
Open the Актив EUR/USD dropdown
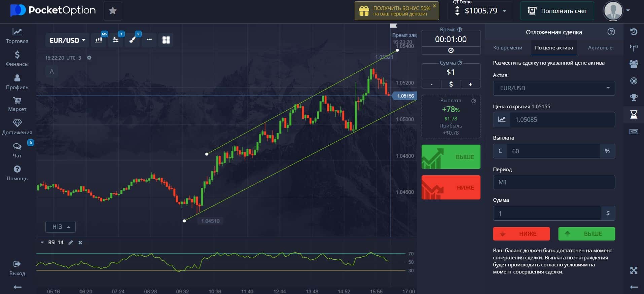point(554,88)
